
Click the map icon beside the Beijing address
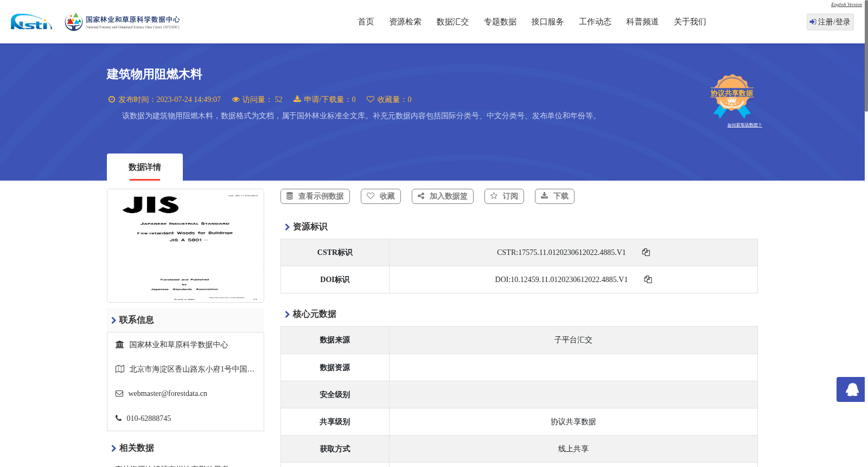tap(120, 369)
